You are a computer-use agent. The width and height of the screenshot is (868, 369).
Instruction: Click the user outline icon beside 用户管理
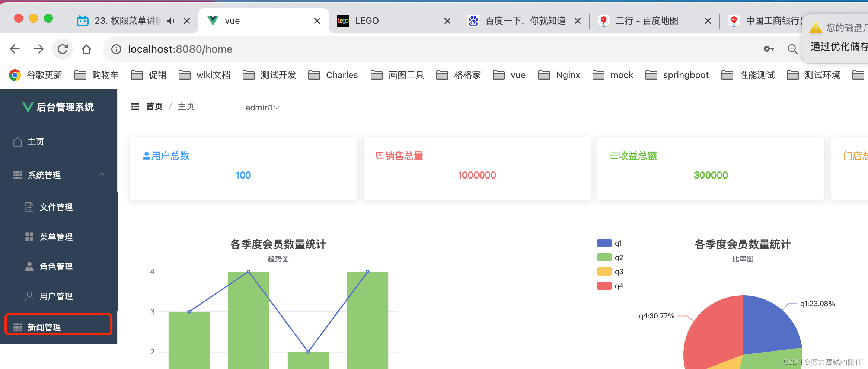click(x=29, y=296)
